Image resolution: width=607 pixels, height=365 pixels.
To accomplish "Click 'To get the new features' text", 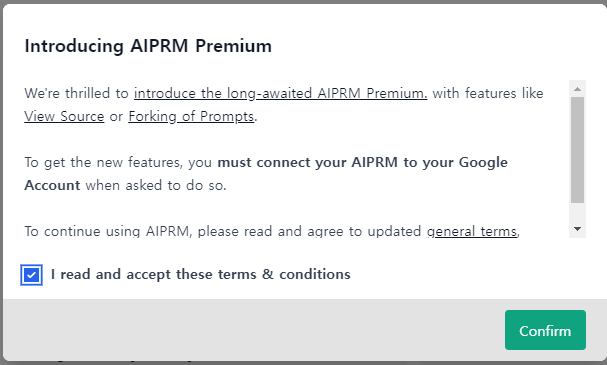I will (x=103, y=162).
